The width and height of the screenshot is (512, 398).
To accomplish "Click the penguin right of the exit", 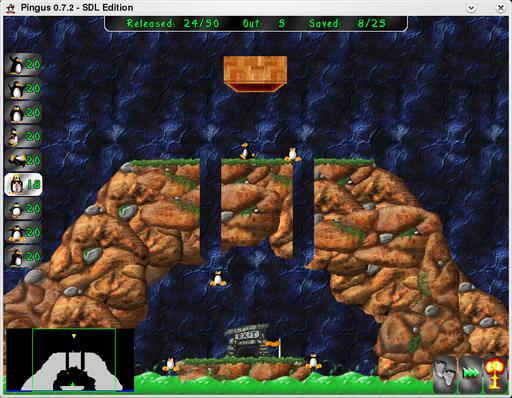I will (313, 361).
